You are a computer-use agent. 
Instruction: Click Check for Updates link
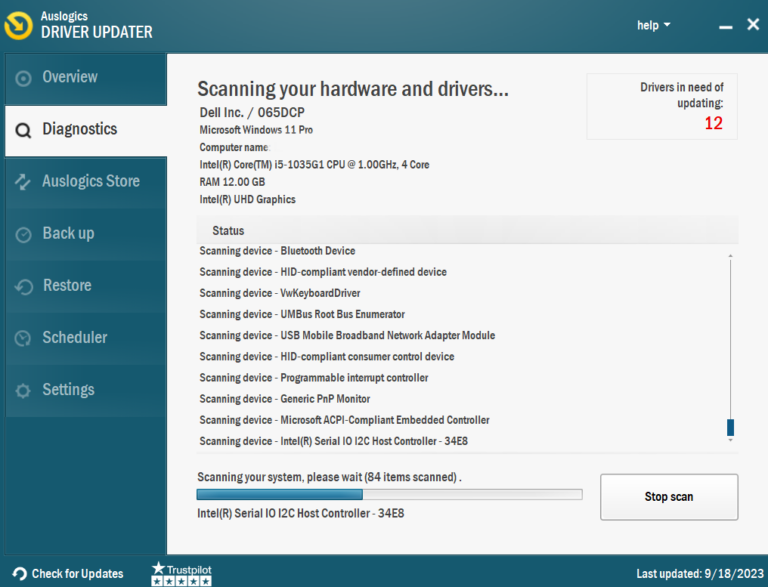(x=68, y=574)
